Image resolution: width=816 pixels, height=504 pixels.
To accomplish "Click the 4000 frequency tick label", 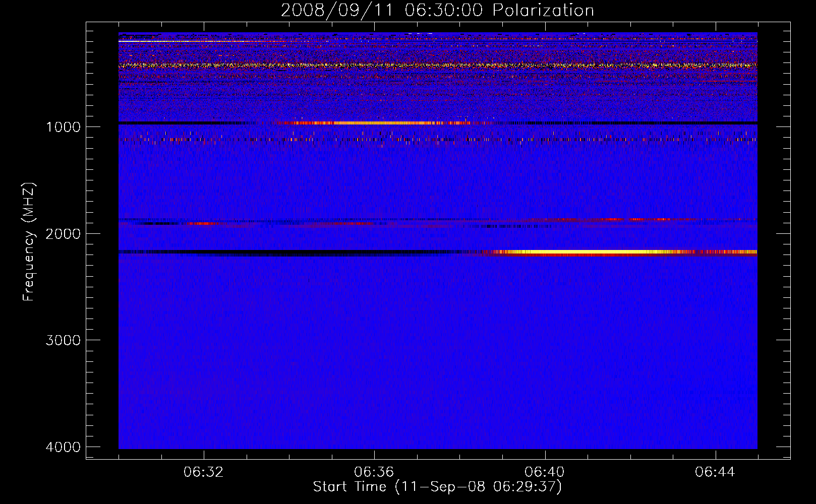I will [63, 447].
